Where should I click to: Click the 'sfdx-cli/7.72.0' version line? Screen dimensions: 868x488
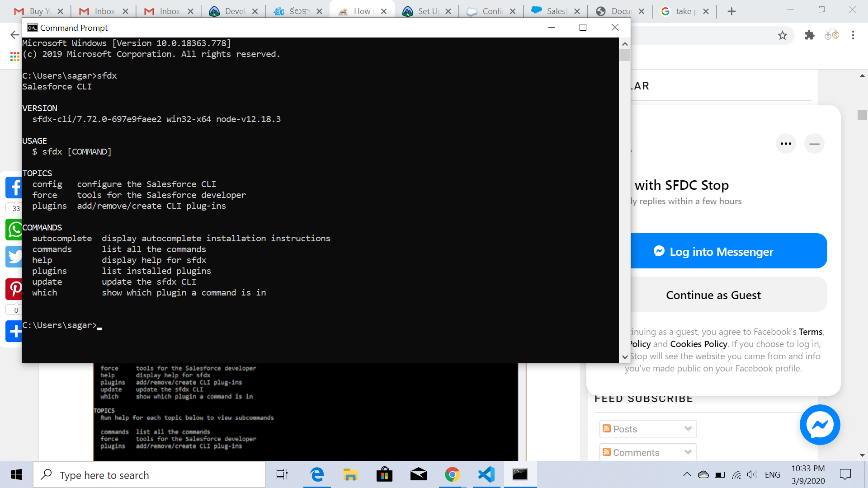156,119
